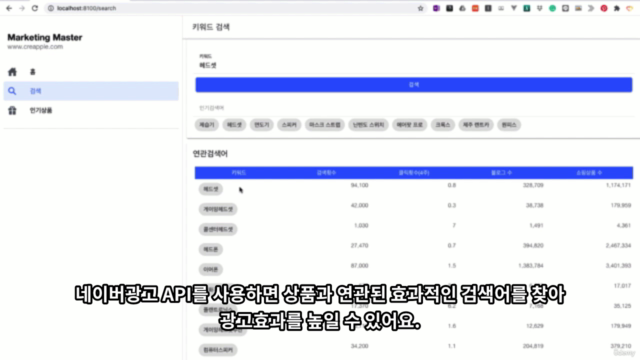The image size is (640, 360).
Task: Select the 제주 렌트카 popular keyword chip
Action: (476, 125)
